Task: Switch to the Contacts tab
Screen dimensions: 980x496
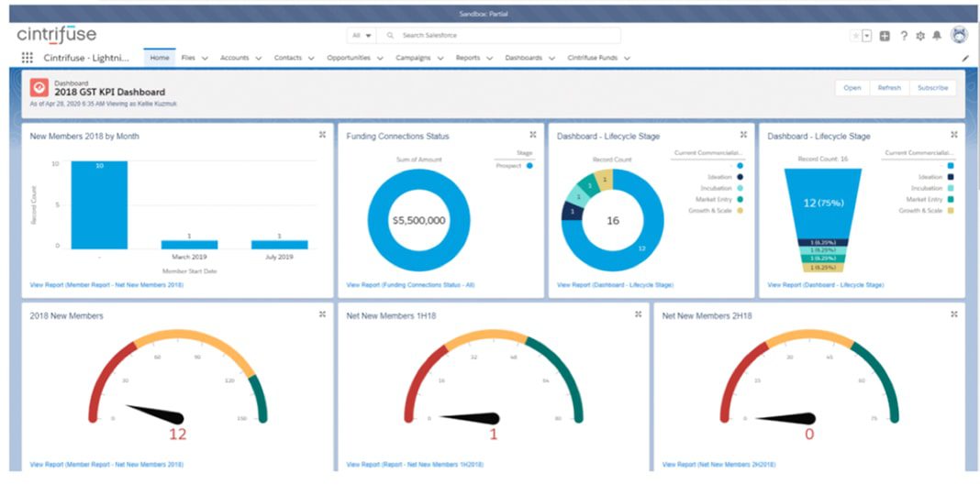Action: pos(287,58)
